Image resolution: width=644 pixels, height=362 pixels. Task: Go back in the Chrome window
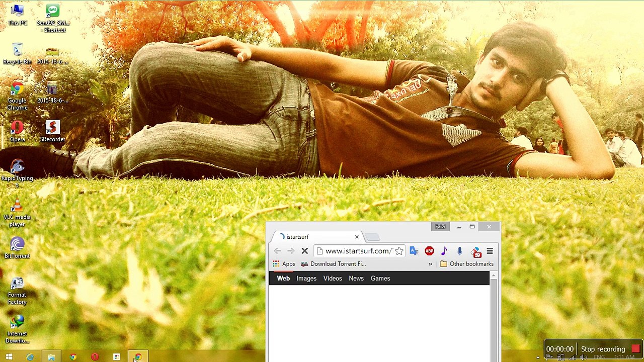click(277, 251)
